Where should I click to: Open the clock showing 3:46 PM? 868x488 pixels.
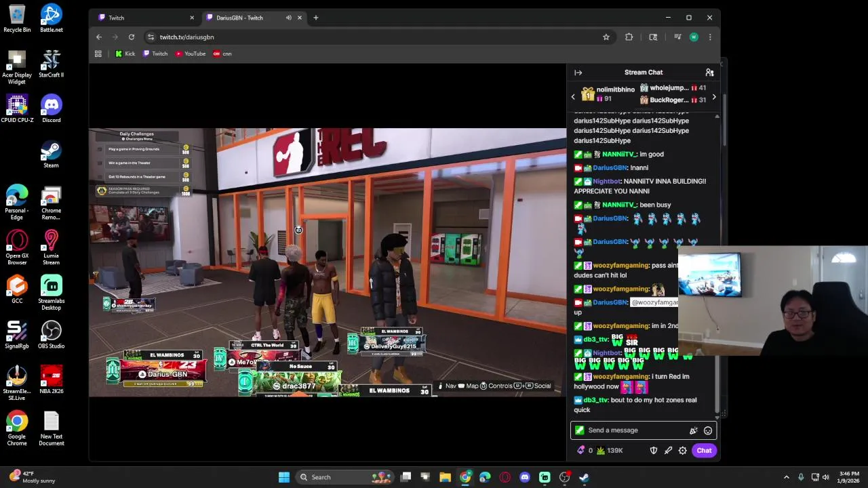pyautogui.click(x=849, y=477)
